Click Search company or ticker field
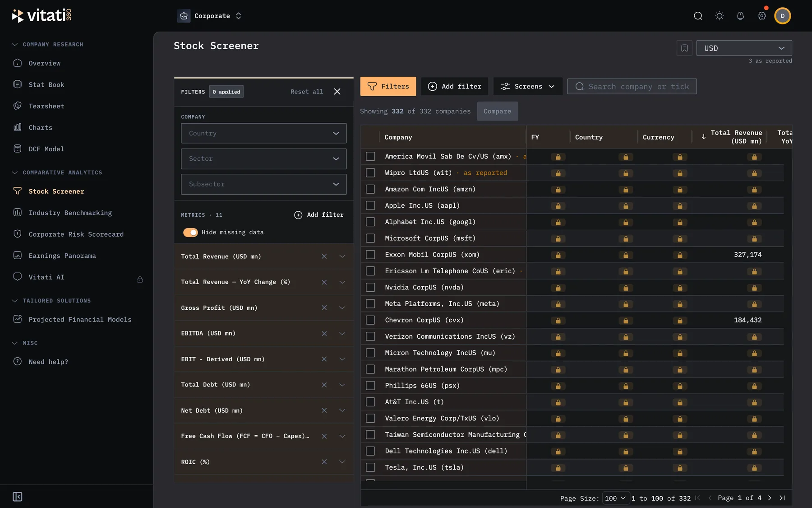This screenshot has height=508, width=812. pos(632,87)
